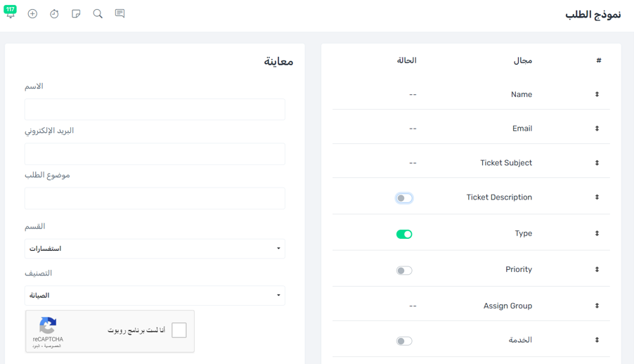The height and width of the screenshot is (364, 634).
Task: Focus the البريد الإلكتروني email field
Action: click(155, 154)
